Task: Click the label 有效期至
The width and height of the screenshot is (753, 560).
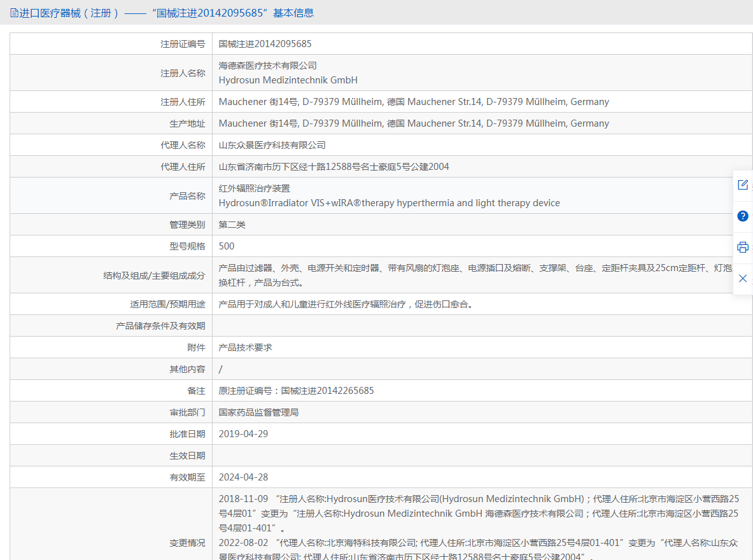Action: coord(187,477)
